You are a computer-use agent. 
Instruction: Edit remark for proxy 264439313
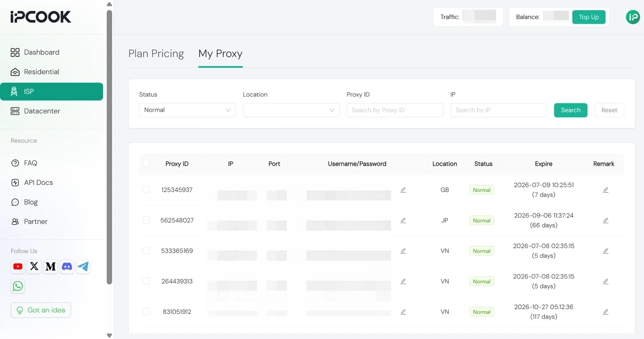pyautogui.click(x=606, y=282)
